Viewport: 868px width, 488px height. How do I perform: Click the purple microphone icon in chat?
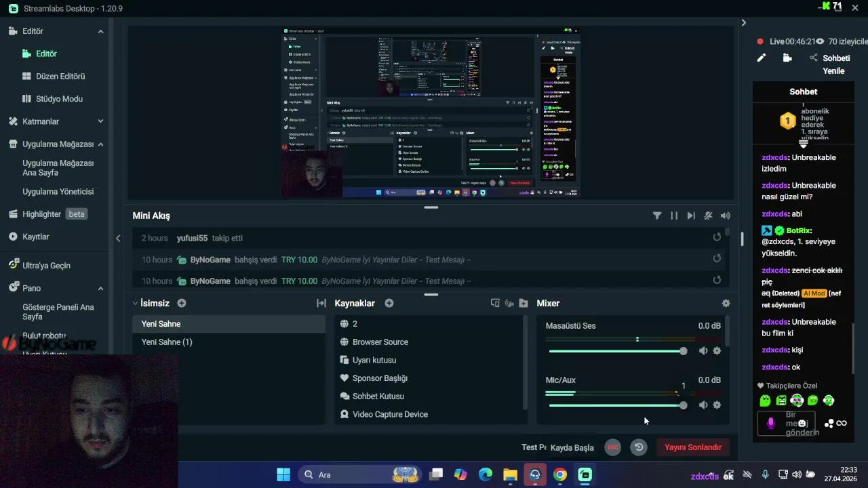770,424
